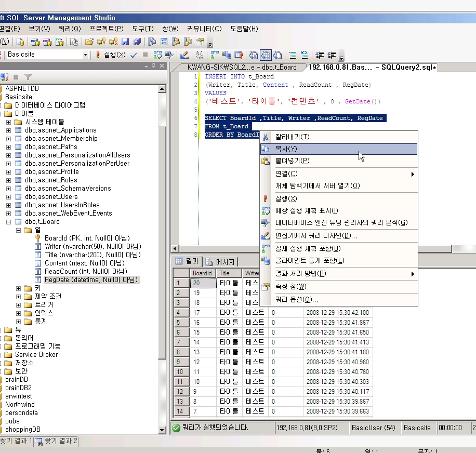Open the Properties Window toolbar icon
476x453 pixels.
200,42
